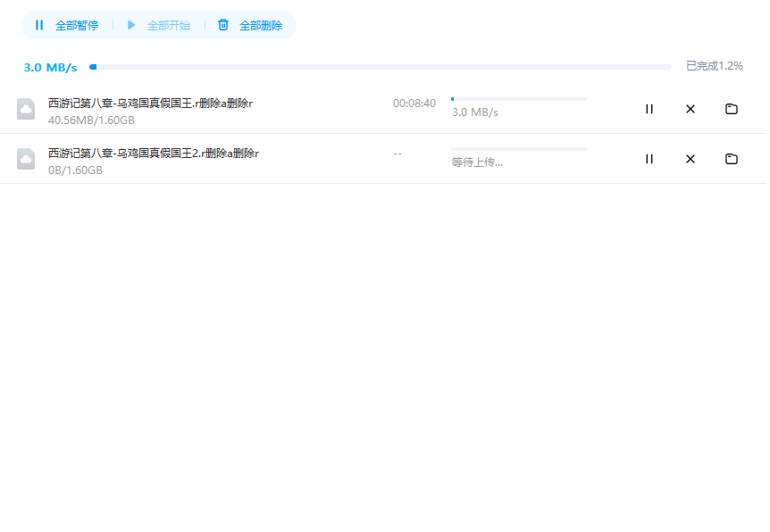Click the 已完成1.2% completion label
The height and width of the screenshot is (532, 770).
715,66
